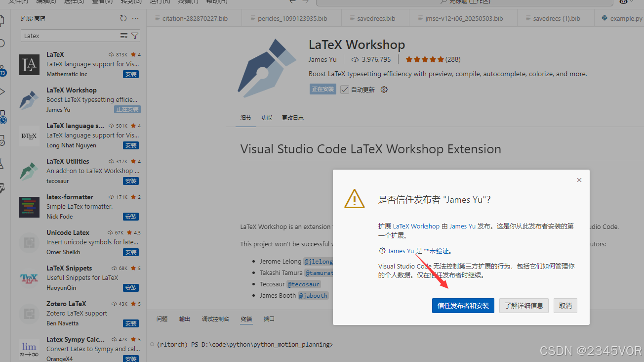
Task: Switch to the 细节 details tab
Action: 245,118
